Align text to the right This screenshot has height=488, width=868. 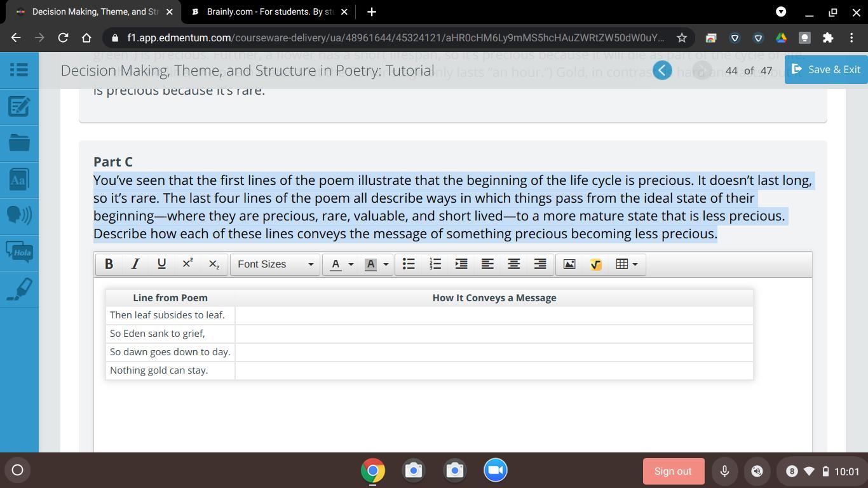coord(540,264)
